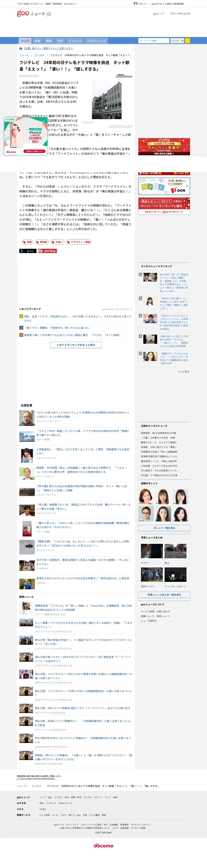Open 閲覧注意 この小さい虫 article thumbnail
Viewport: 207px width, 868px height.
27,547
